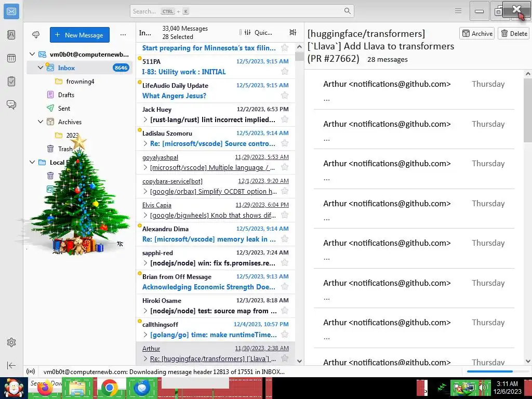This screenshot has width=532, height=399.
Task: Click the Thunderbird taskbar icon
Action: click(x=141, y=388)
